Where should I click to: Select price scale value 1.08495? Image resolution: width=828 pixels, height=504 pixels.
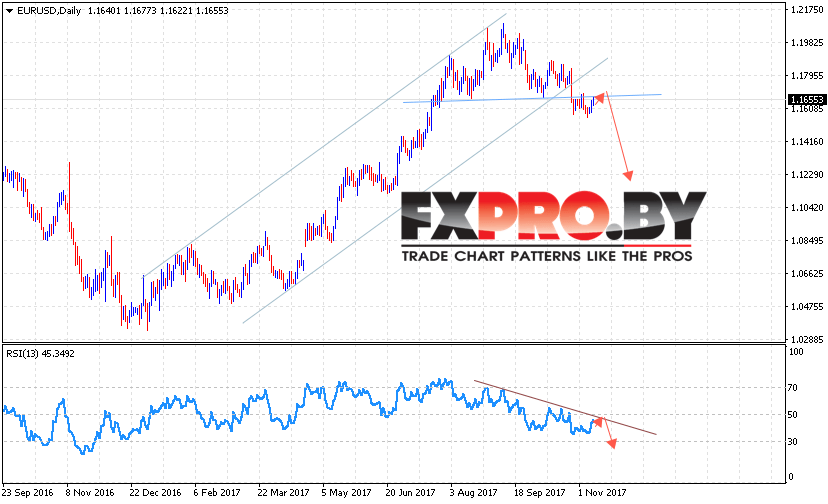(807, 240)
